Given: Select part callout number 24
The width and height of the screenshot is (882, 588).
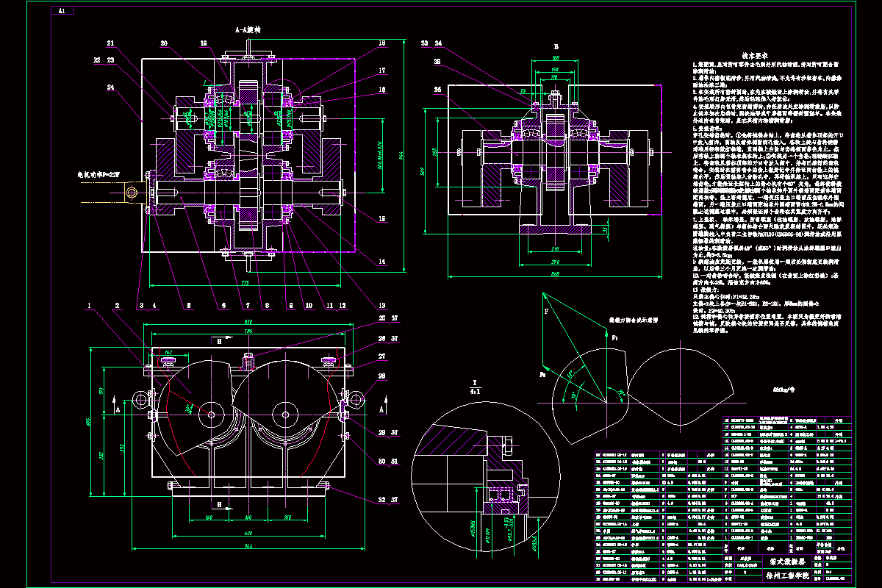Looking at the screenshot, I should tap(110, 87).
